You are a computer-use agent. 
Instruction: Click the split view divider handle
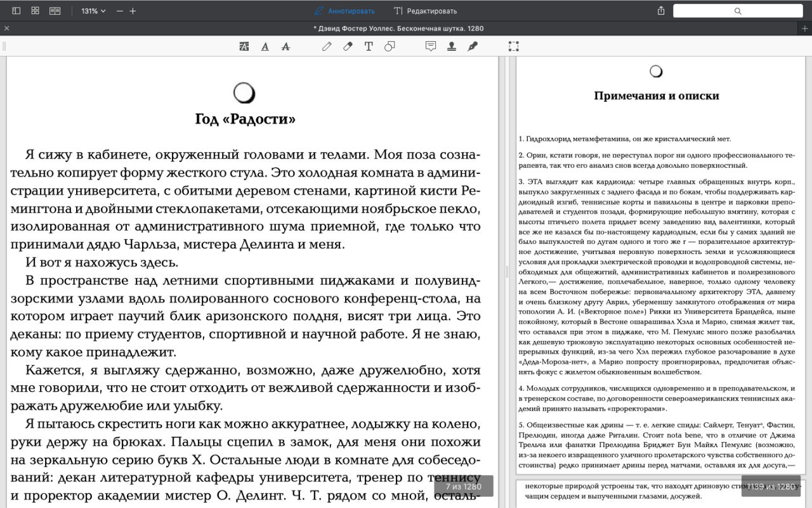pos(507,272)
